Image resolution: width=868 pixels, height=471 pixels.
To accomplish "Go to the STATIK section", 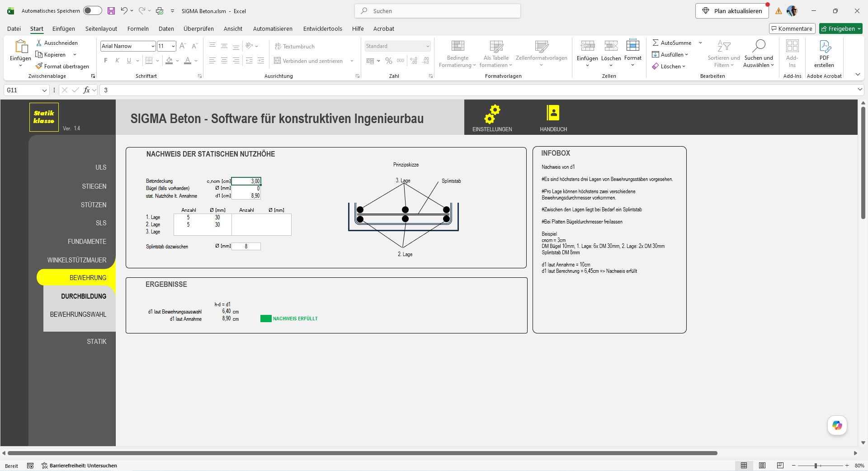I will pyautogui.click(x=97, y=342).
